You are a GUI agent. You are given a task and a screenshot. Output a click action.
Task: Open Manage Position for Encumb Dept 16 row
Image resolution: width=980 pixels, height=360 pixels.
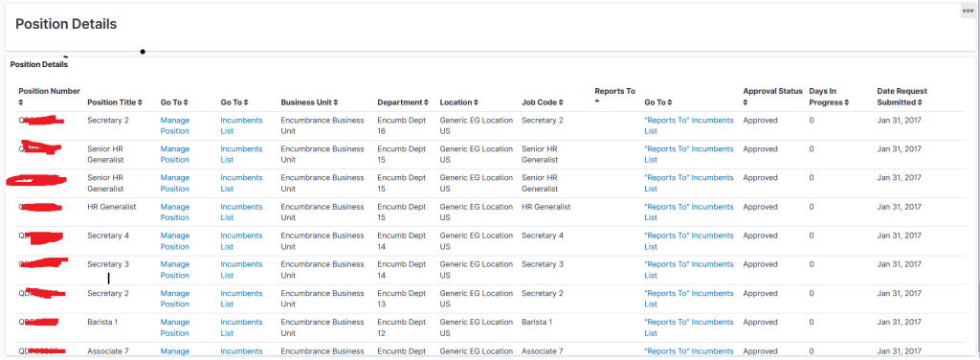pos(175,125)
